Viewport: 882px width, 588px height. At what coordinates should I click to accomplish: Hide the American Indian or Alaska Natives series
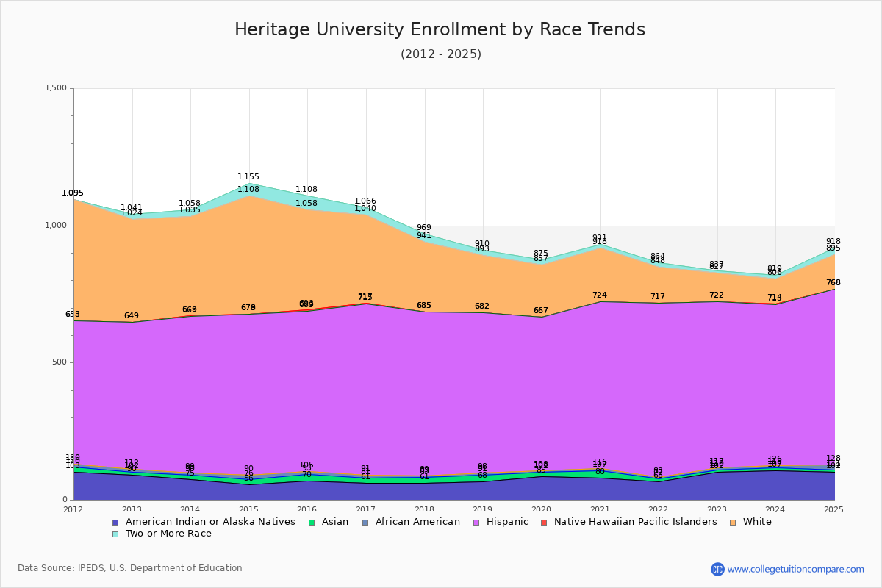(x=210, y=522)
